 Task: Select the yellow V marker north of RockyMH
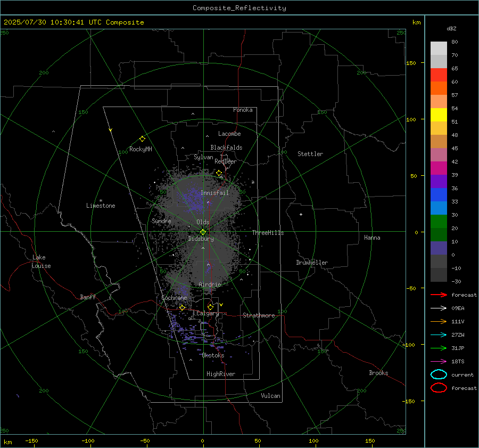pos(111,130)
